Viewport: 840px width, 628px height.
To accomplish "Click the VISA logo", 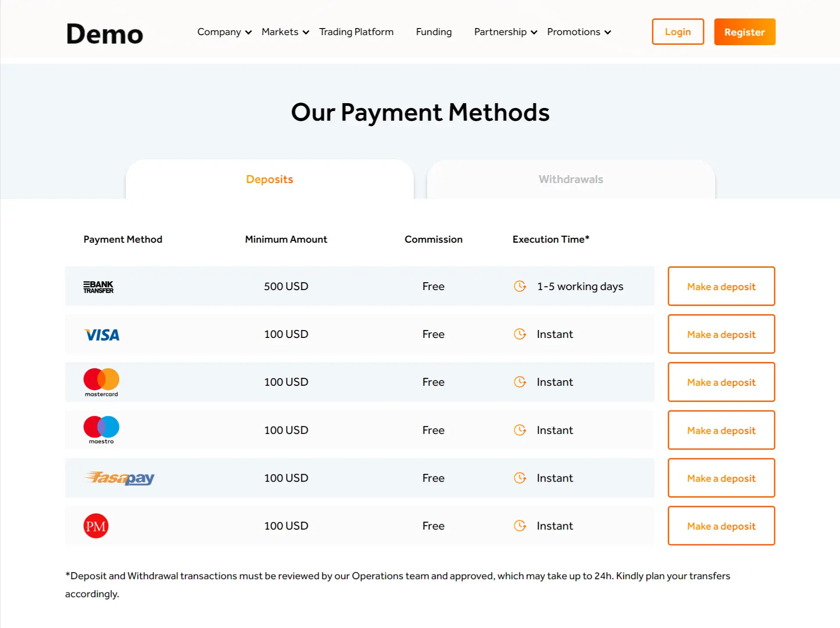I will pyautogui.click(x=101, y=335).
